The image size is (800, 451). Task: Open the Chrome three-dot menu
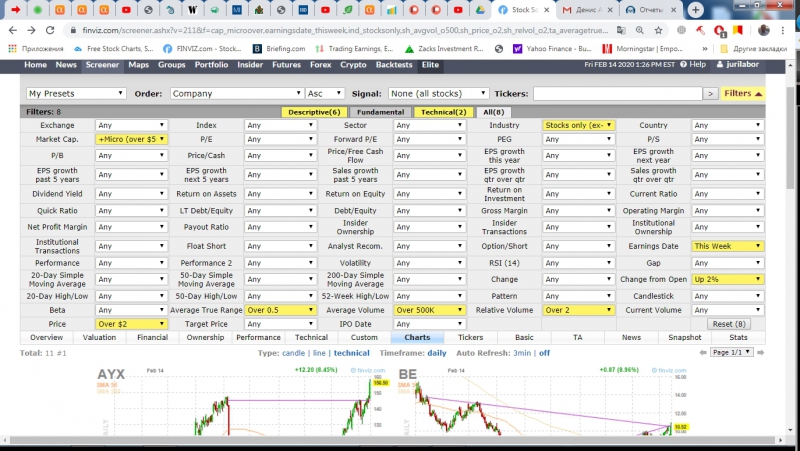783,31
